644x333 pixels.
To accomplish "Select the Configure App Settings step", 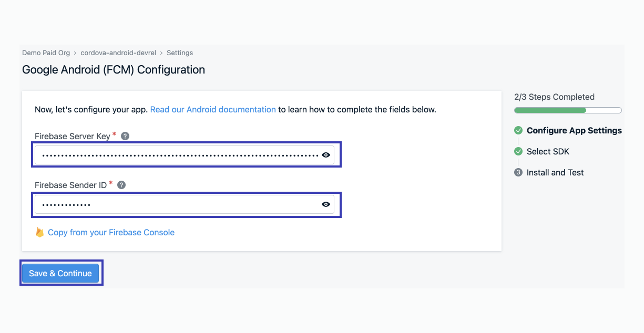I will [x=574, y=130].
